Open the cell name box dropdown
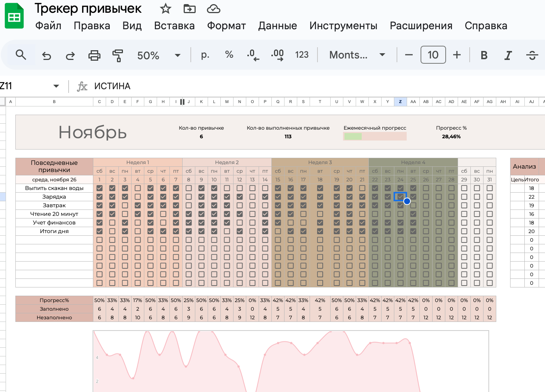This screenshot has width=545, height=392. (56, 86)
